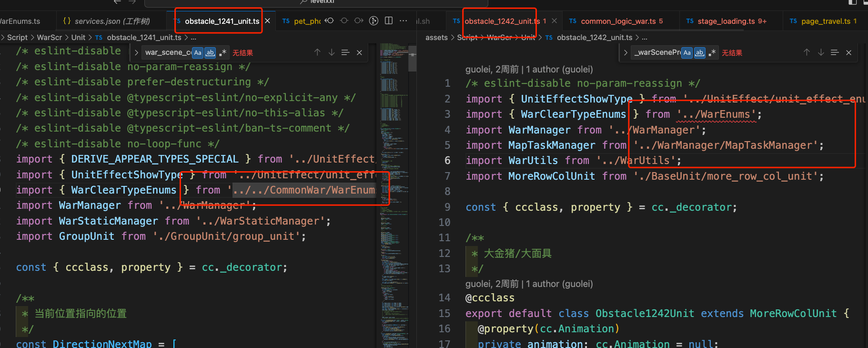
Task: Click the top git blame annotation 'guolei, 2周前'
Action: 529,70
